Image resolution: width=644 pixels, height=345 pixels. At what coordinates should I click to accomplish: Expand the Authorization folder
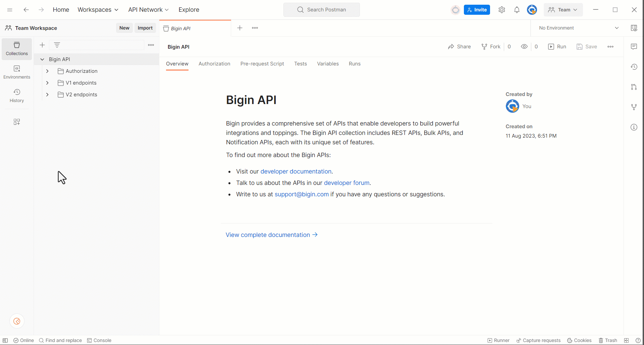coord(47,71)
